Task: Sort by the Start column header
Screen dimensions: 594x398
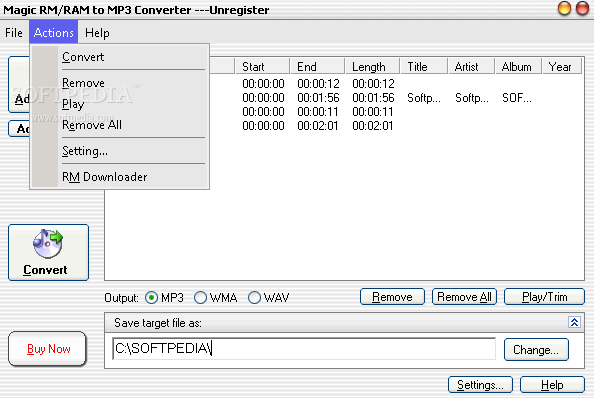Action: (x=262, y=66)
